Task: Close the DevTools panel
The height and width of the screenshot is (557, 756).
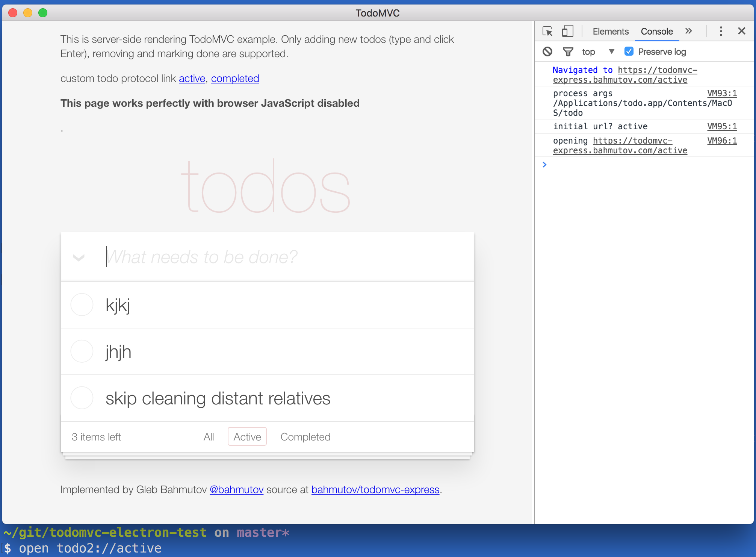Action: pos(741,31)
